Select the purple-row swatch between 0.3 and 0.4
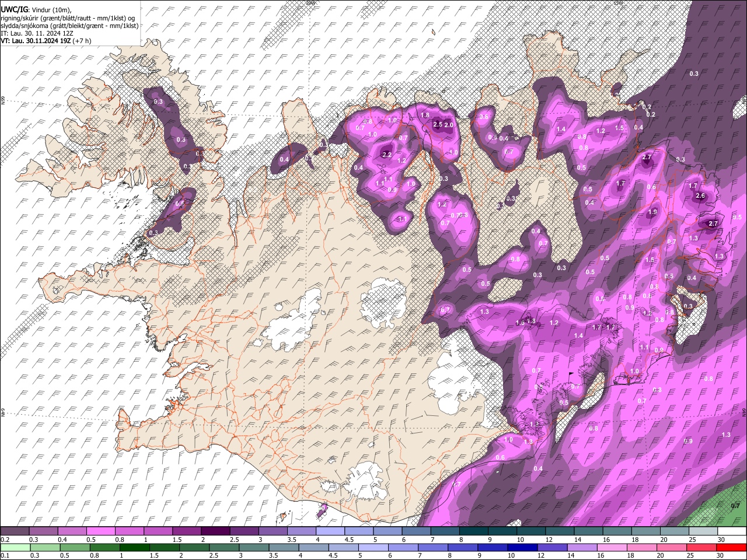 pyautogui.click(x=44, y=531)
